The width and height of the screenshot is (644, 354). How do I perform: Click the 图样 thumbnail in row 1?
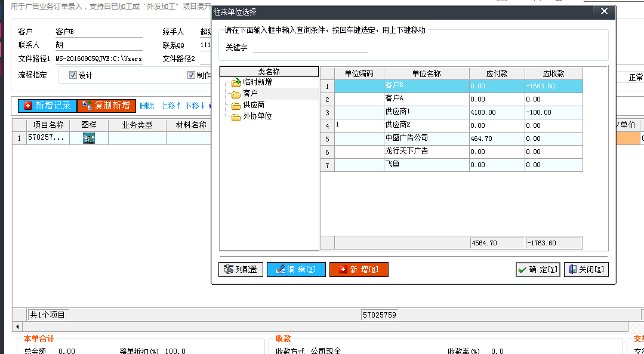pos(88,138)
